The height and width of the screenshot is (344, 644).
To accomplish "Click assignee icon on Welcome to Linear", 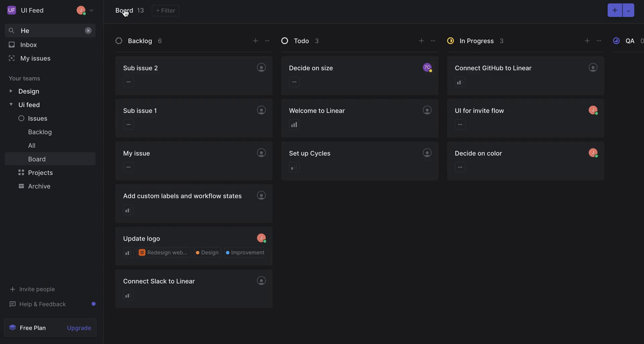I will click(427, 110).
